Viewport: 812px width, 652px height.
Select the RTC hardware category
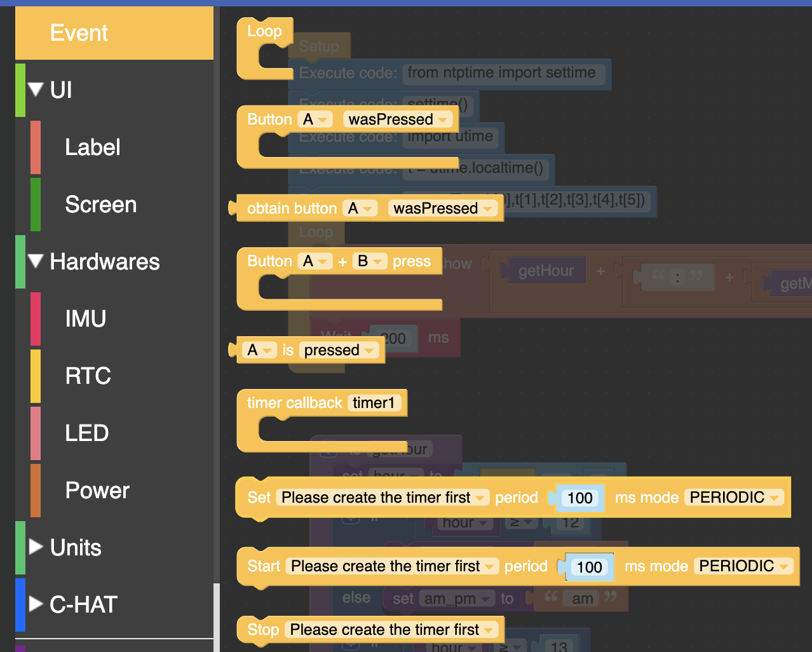click(88, 376)
